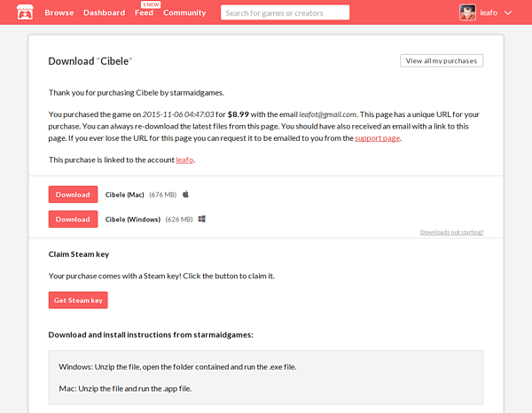Viewport: 532px width, 413px height.
Task: Open the Feed tab
Action: [x=144, y=14]
